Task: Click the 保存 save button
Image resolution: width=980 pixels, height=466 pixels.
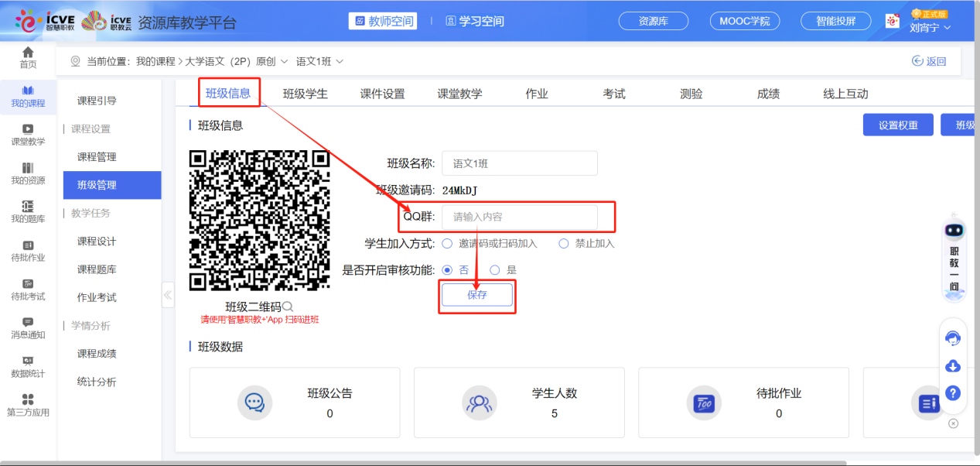Action: pyautogui.click(x=476, y=294)
